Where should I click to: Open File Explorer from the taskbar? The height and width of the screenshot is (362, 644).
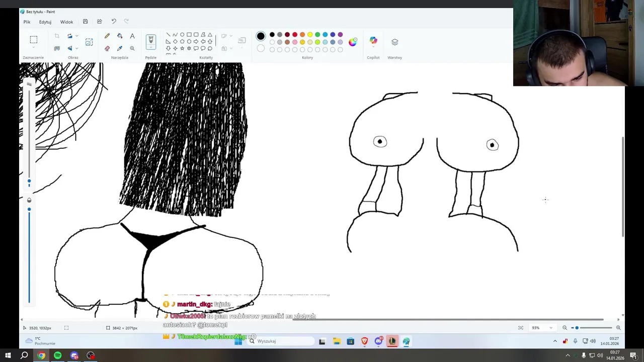pyautogui.click(x=337, y=341)
